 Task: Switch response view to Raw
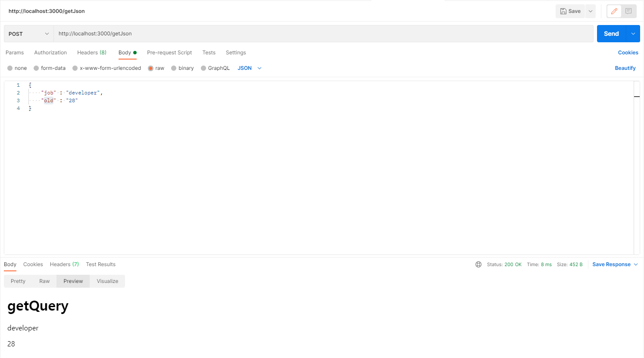[x=44, y=281]
